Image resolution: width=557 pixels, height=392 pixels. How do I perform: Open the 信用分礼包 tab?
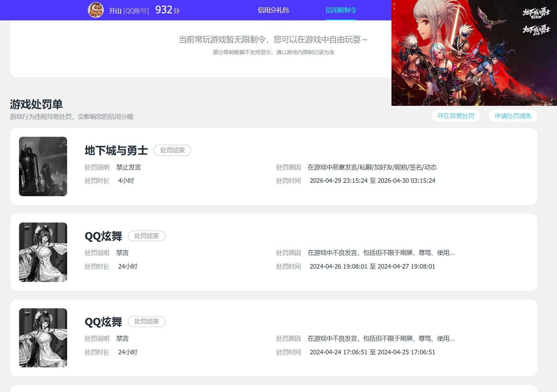click(x=273, y=10)
